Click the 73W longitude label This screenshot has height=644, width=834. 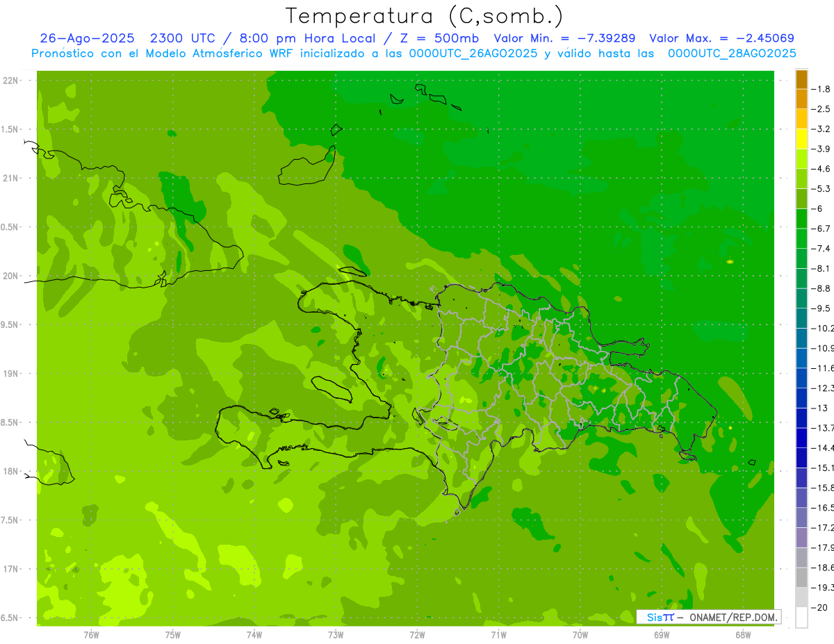(336, 635)
